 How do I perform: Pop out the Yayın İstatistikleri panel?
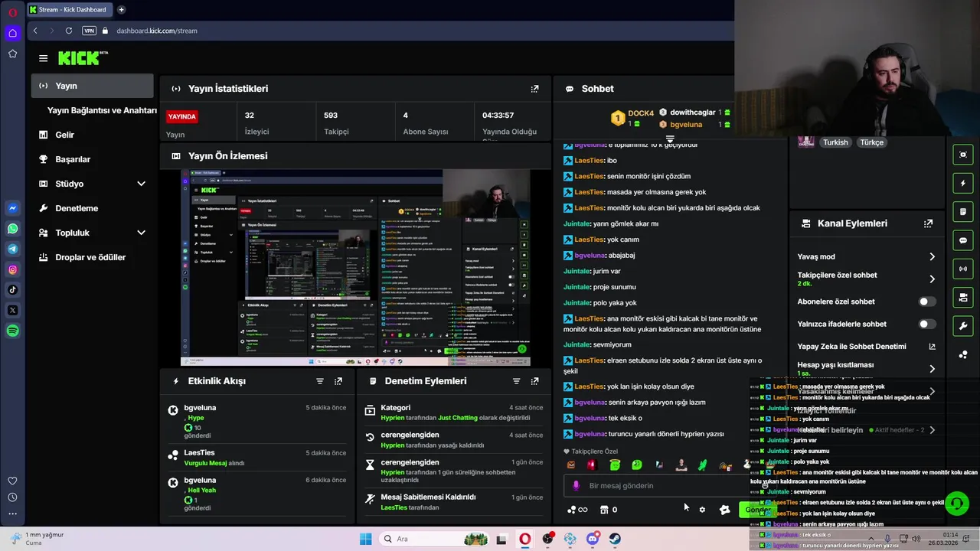tap(534, 89)
